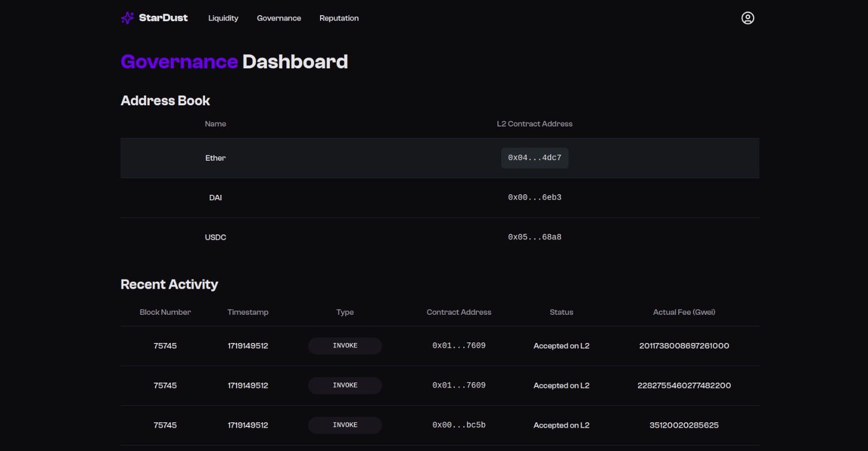The height and width of the screenshot is (451, 868).
Task: Copy the Ether address 0x04...4dc7
Action: tap(535, 158)
